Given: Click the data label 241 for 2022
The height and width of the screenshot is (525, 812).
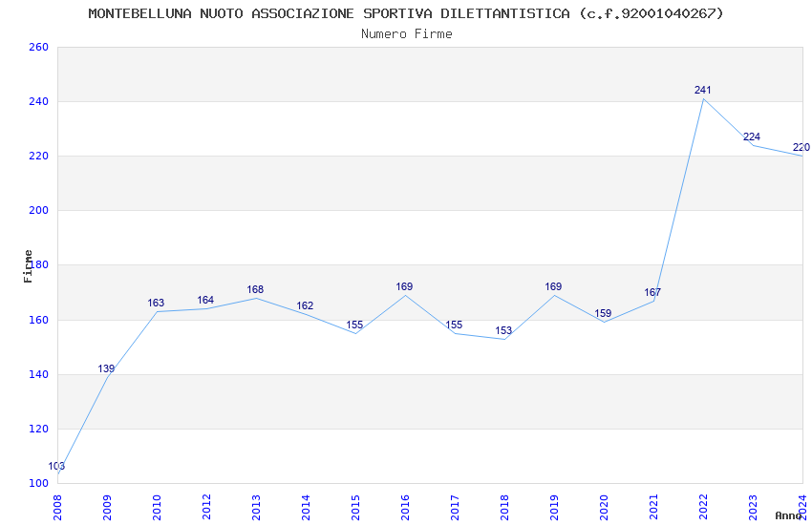Looking at the screenshot, I should coord(703,90).
